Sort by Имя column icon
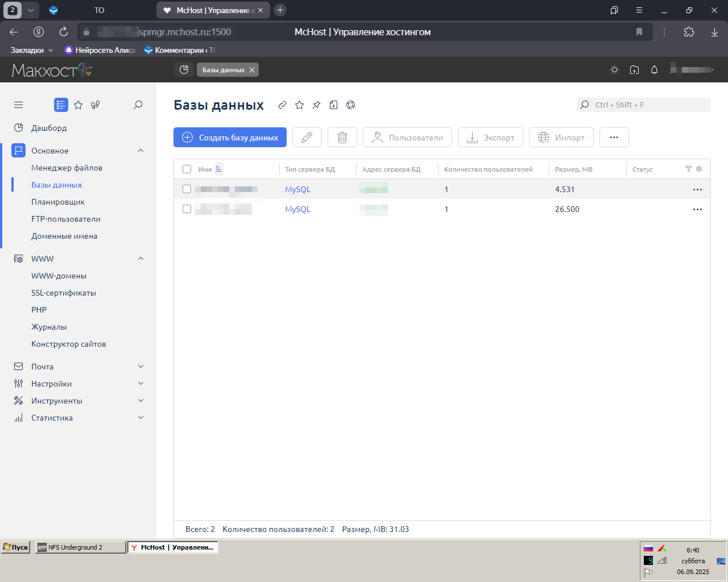Image resolution: width=728 pixels, height=582 pixels. pos(219,169)
